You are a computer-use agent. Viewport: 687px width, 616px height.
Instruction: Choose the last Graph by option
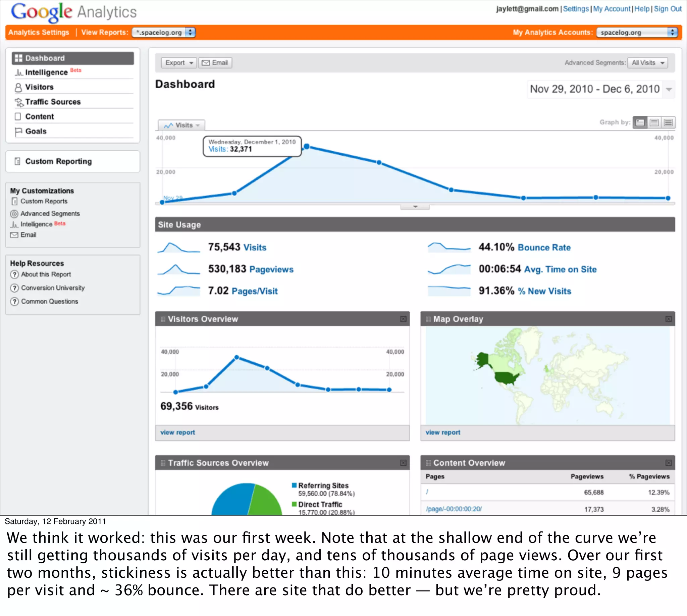[x=668, y=122]
